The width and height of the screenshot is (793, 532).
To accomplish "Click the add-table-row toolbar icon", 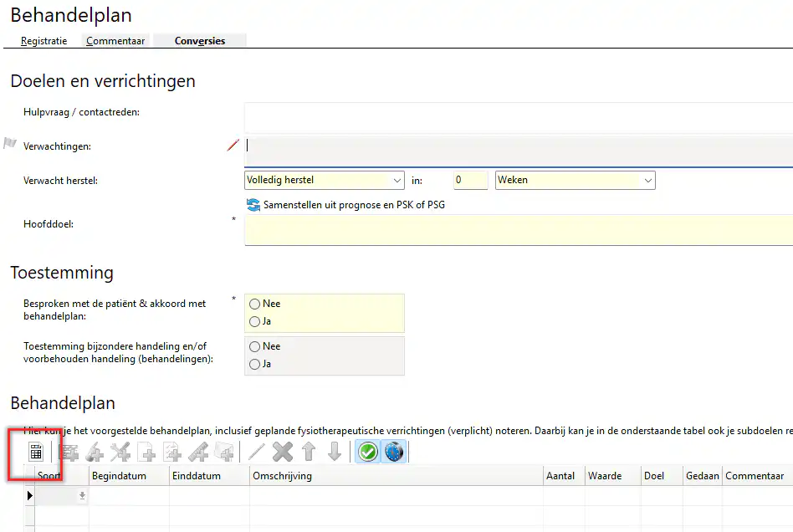I will tap(69, 452).
